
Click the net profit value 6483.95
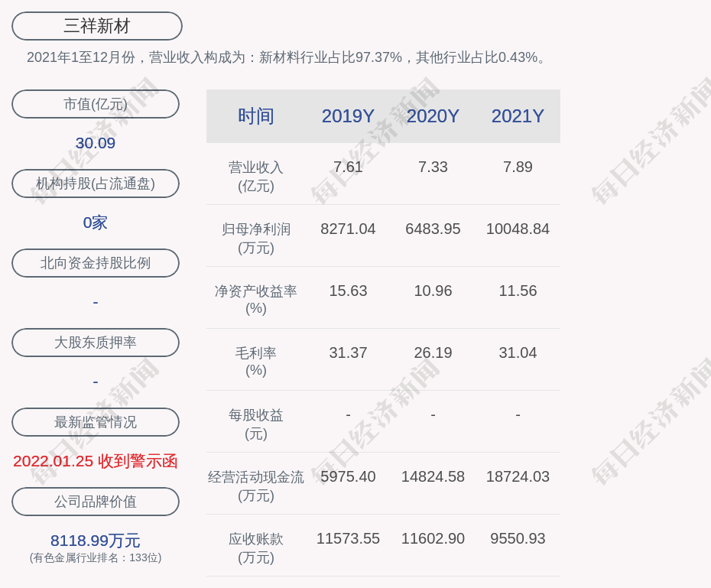433,229
